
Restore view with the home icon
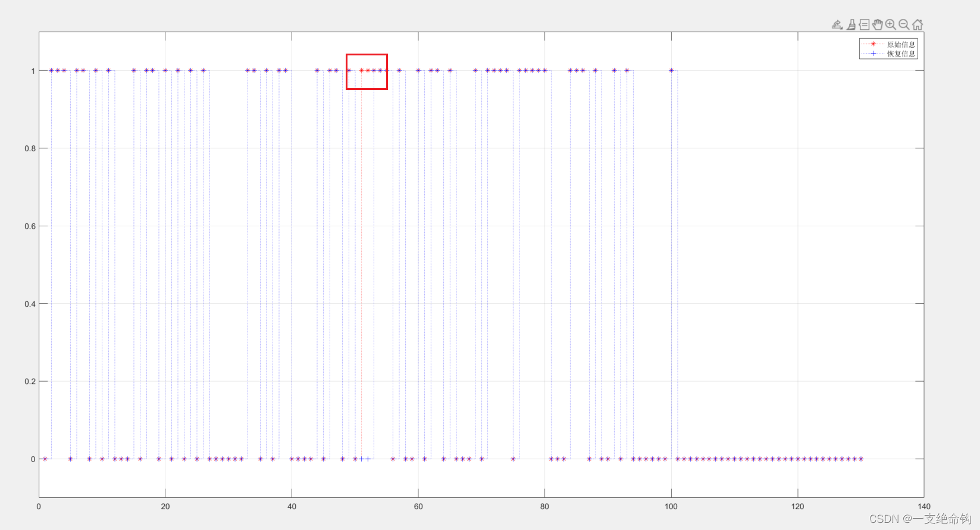(918, 24)
